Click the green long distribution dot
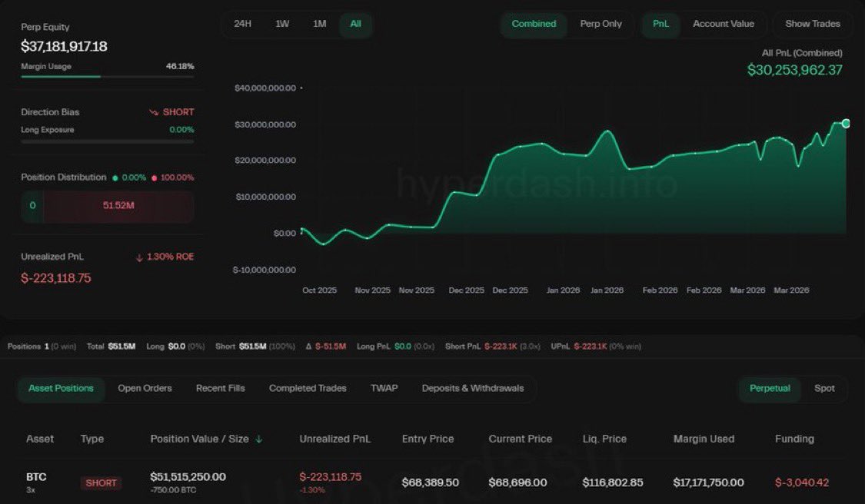Image resolution: width=865 pixels, height=504 pixels. 115,178
